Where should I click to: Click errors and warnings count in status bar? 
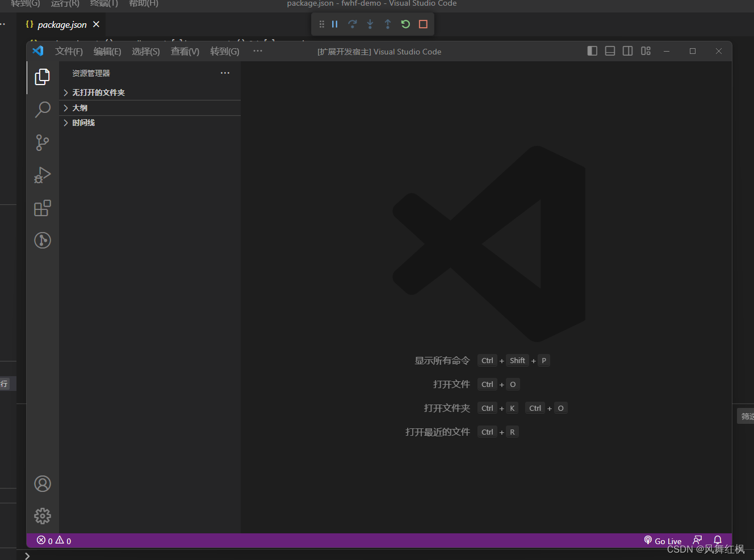click(54, 541)
